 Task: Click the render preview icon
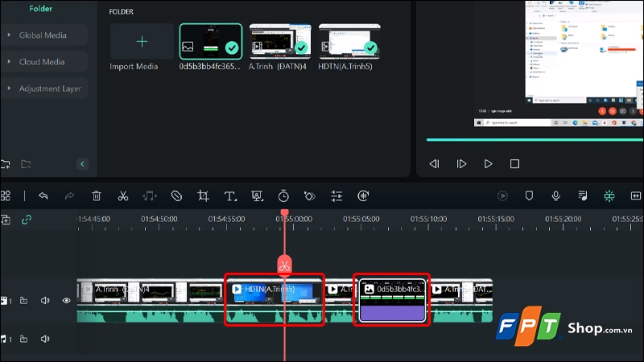[502, 196]
